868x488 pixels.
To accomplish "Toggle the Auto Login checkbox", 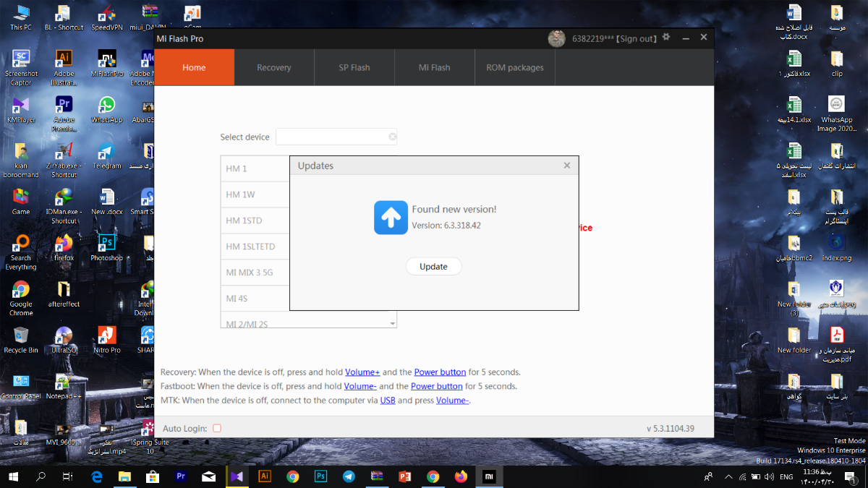I will pos(217,428).
